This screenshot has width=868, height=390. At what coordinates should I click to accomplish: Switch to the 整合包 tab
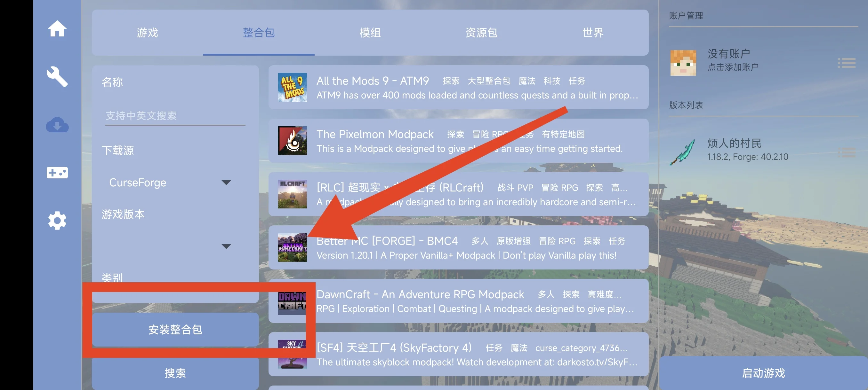click(259, 33)
